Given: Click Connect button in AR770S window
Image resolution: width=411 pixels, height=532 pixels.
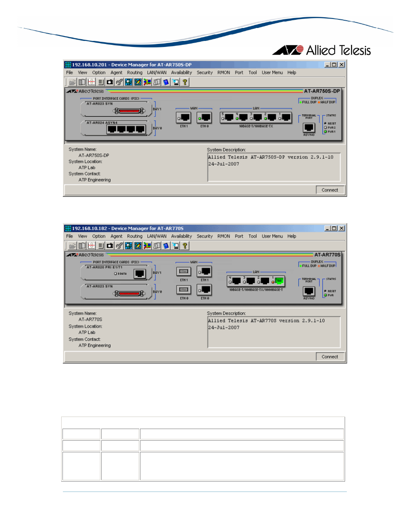Looking at the screenshot, I should coord(330,357).
